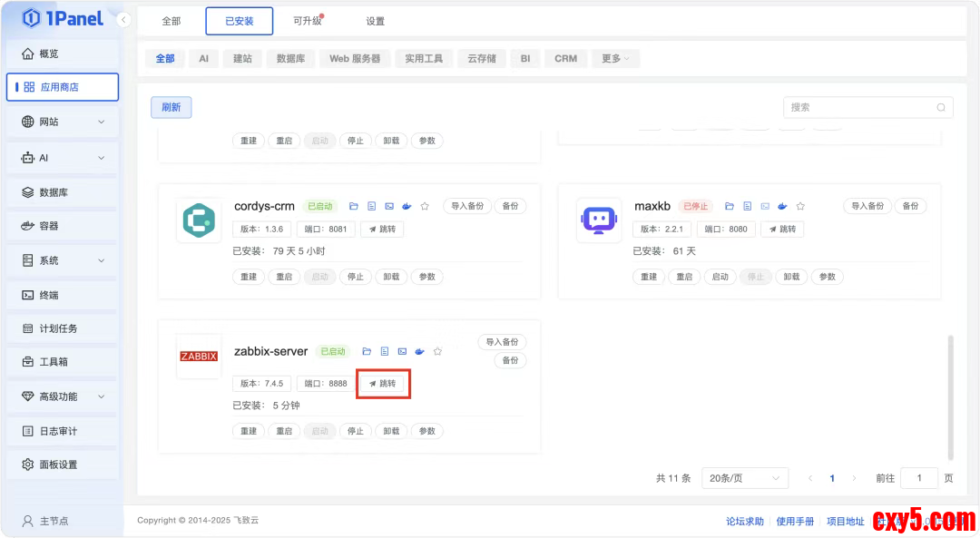Click 跳转 button for zabbix-server
The width and height of the screenshot is (980, 538).
coord(383,384)
